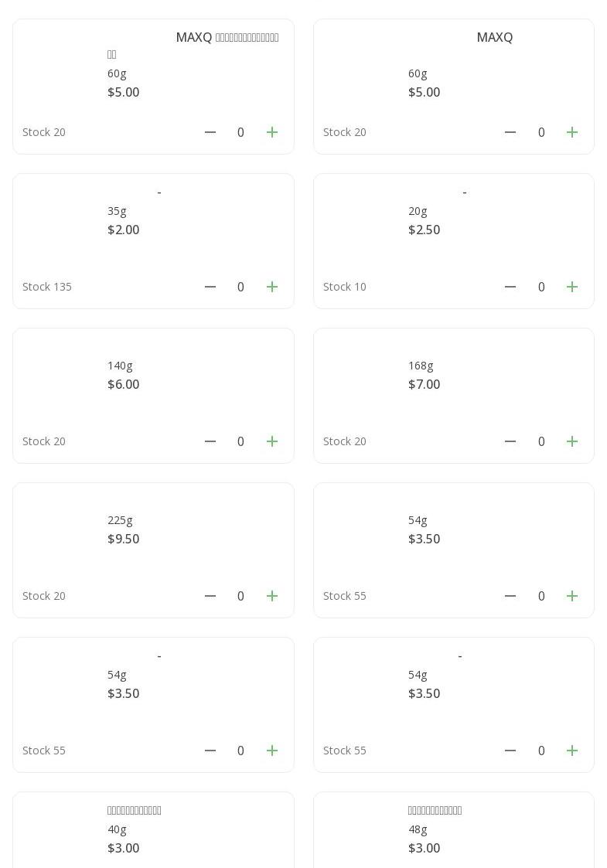Viewport: 607px width, 868px height.
Task: Decrease quantity of the $2.00 35g item
Action: pos(210,287)
